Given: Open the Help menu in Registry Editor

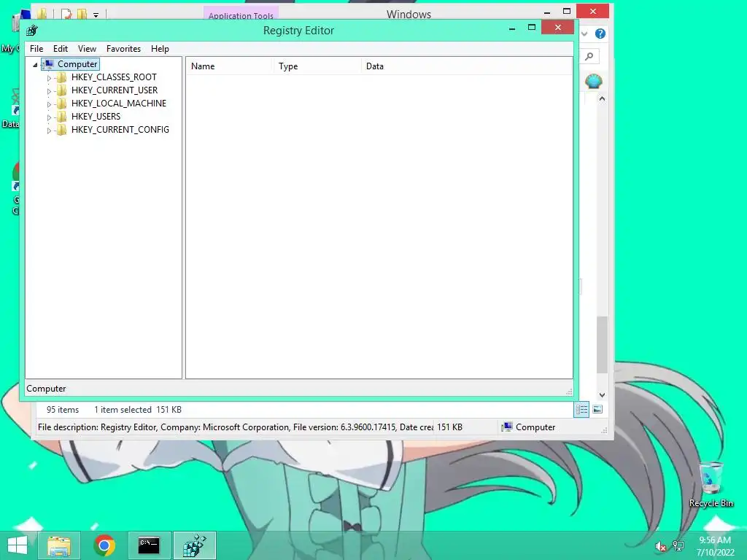Looking at the screenshot, I should coord(160,49).
